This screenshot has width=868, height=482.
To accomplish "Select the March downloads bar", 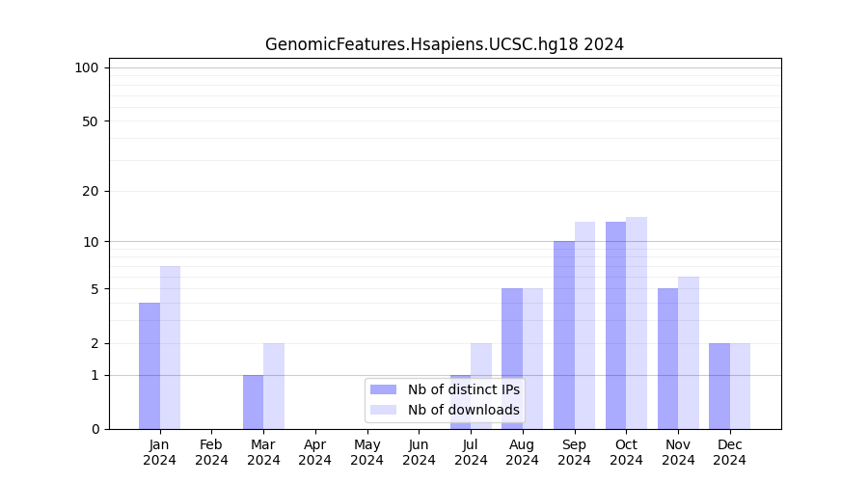I will 274,386.
